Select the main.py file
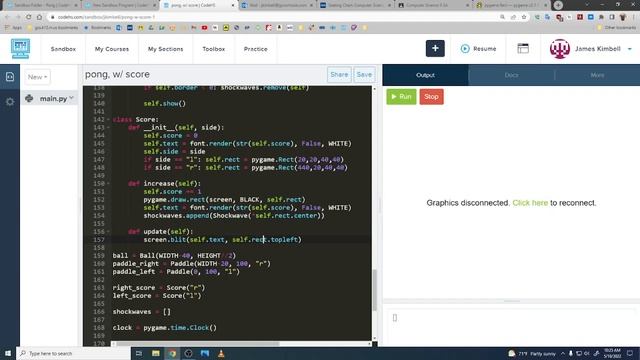Image resolution: width=640 pixels, height=360 pixels. coord(53,98)
